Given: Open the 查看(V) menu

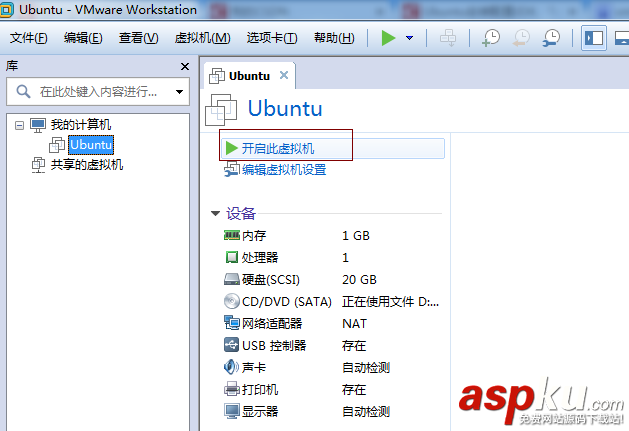Looking at the screenshot, I should (138, 38).
